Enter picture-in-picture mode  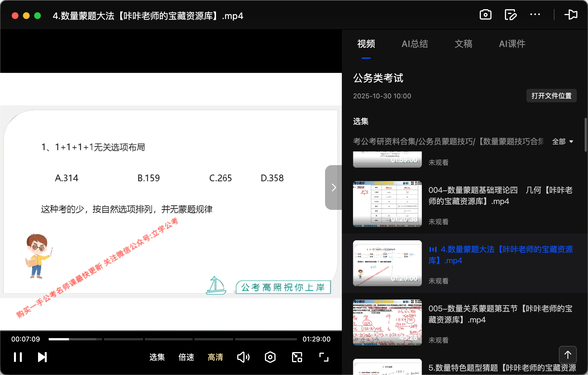click(x=297, y=357)
